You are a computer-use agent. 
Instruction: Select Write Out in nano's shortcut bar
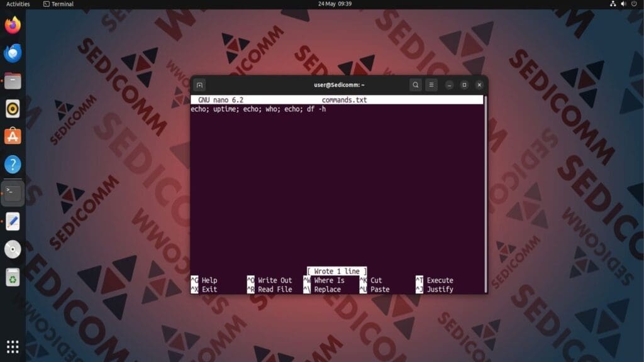point(275,280)
